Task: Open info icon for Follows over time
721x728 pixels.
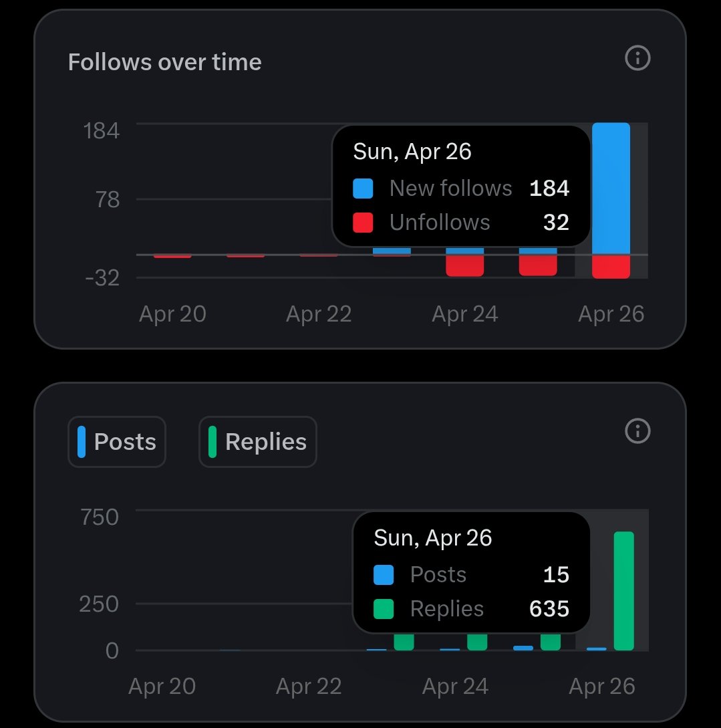Action: pos(637,58)
